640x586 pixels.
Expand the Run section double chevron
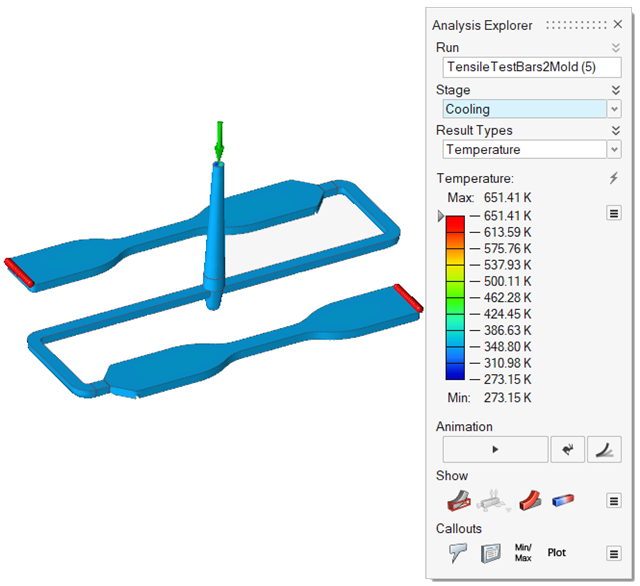pos(615,48)
